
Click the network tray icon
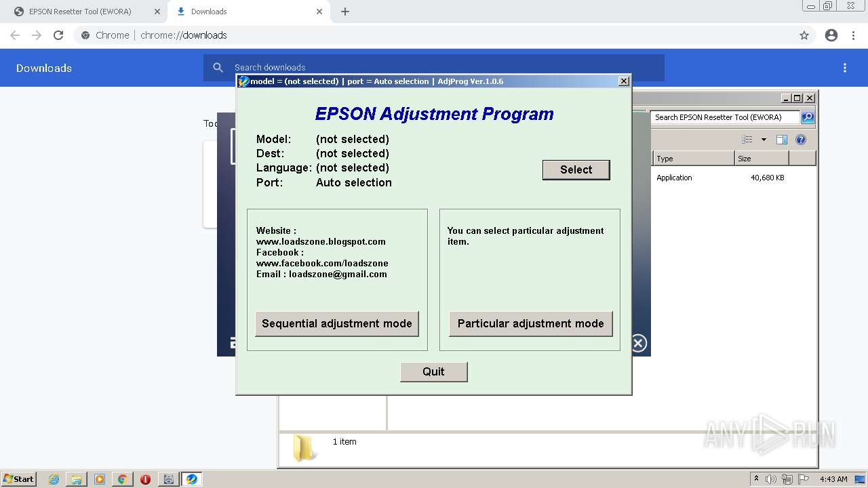[x=787, y=479]
